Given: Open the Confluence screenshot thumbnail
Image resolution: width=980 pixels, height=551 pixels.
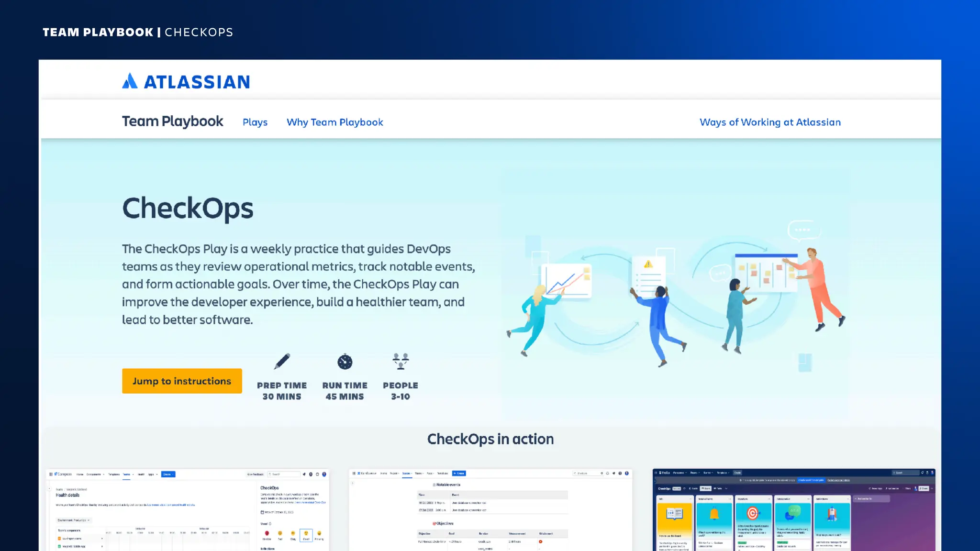Looking at the screenshot, I should (490, 510).
